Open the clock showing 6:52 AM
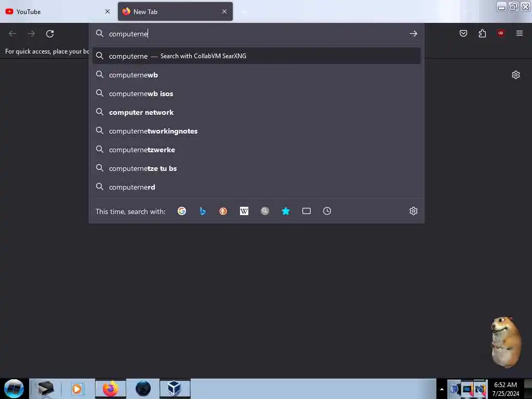The image size is (532, 399). coord(505,389)
